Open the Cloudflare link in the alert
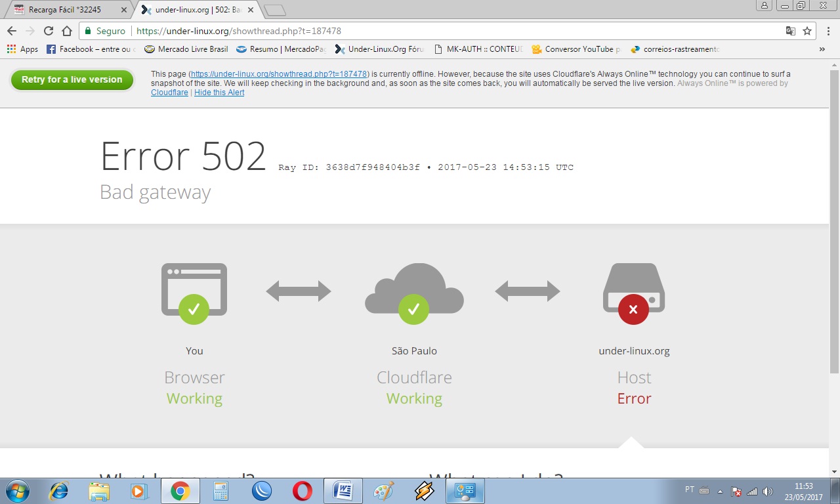 169,93
